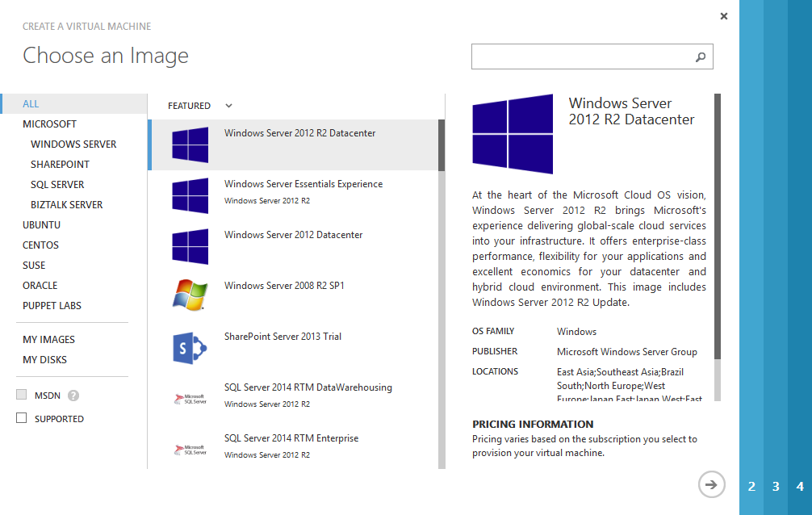The height and width of the screenshot is (515, 812).
Task: Select the MICROSOFT category
Action: pos(50,124)
